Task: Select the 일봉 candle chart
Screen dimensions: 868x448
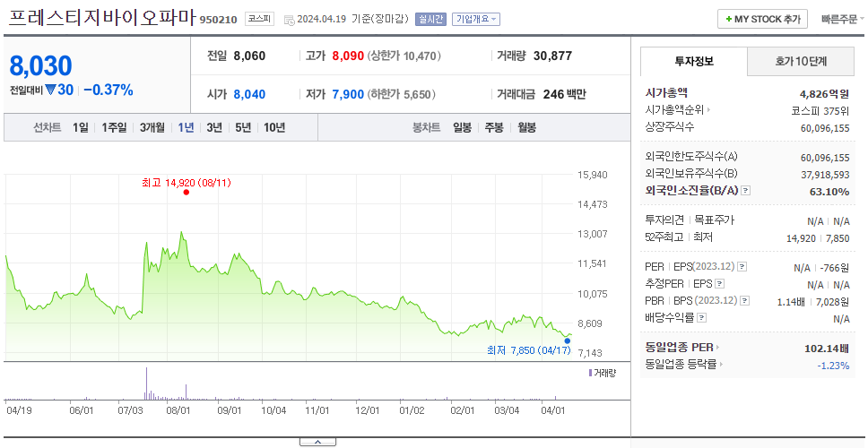Action: click(462, 128)
